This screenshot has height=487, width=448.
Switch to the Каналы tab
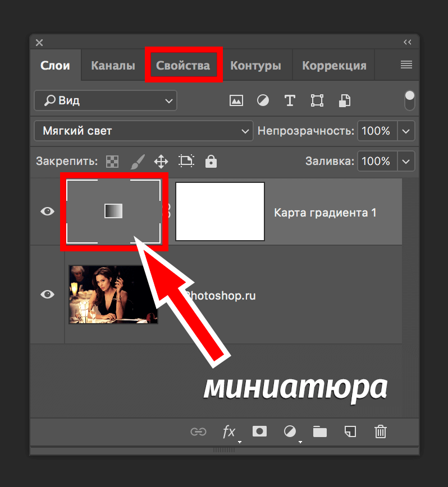click(113, 66)
